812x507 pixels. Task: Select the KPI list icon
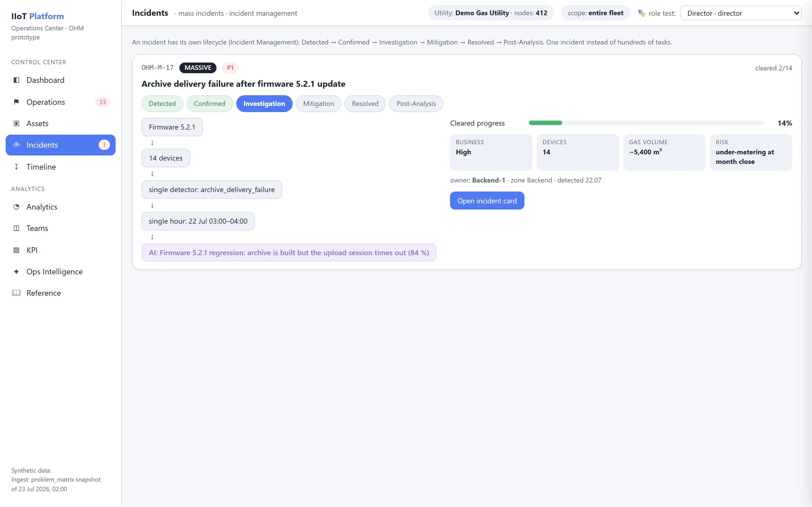(x=16, y=250)
